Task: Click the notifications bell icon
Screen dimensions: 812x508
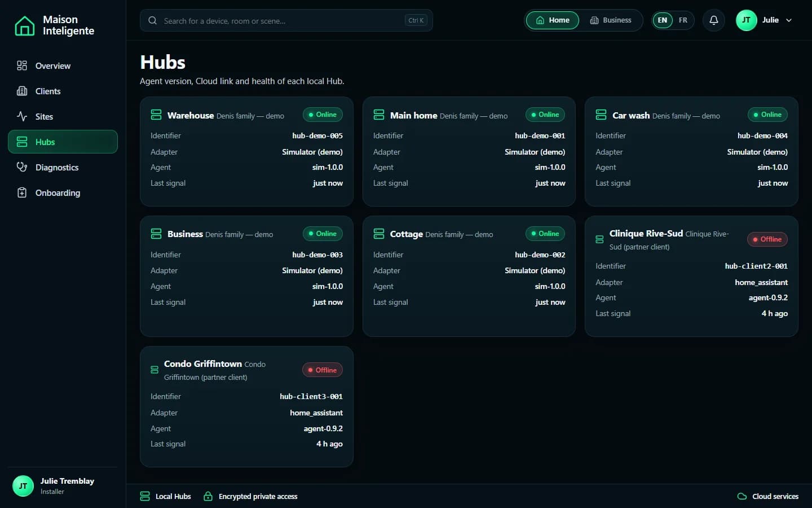Action: 713,20
